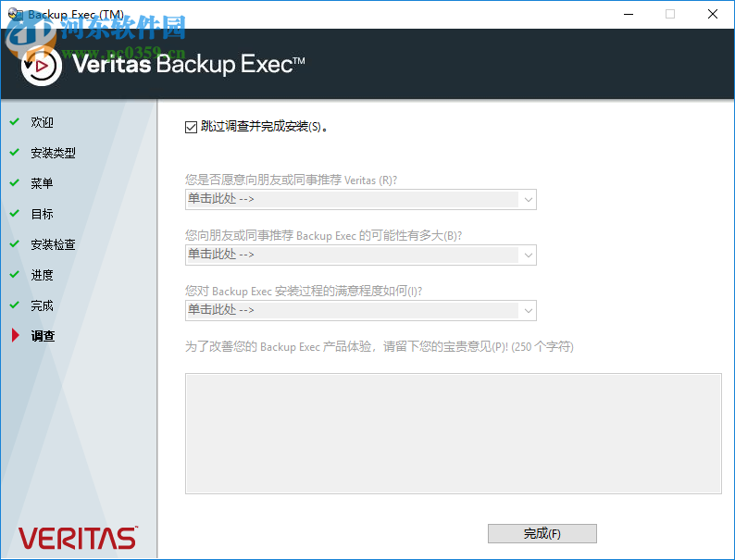This screenshot has width=735, height=560.
Task: Uncheck the 跳过调查并完成安装 checkbox
Action: tap(191, 127)
